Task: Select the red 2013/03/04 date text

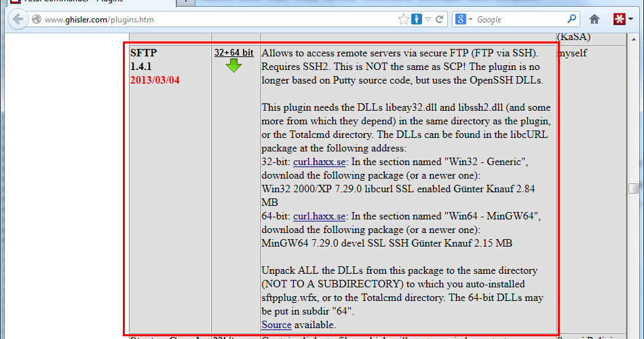Action: tap(155, 79)
